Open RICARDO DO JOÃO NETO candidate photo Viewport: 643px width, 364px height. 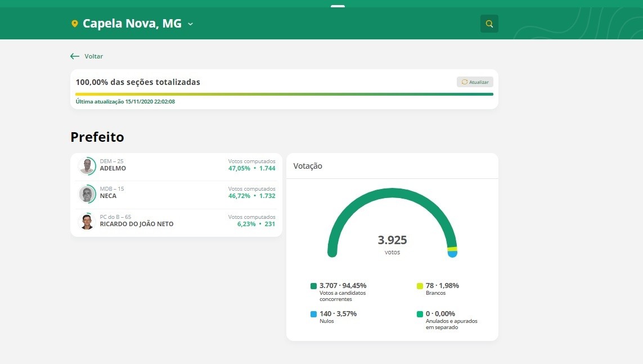pyautogui.click(x=87, y=222)
